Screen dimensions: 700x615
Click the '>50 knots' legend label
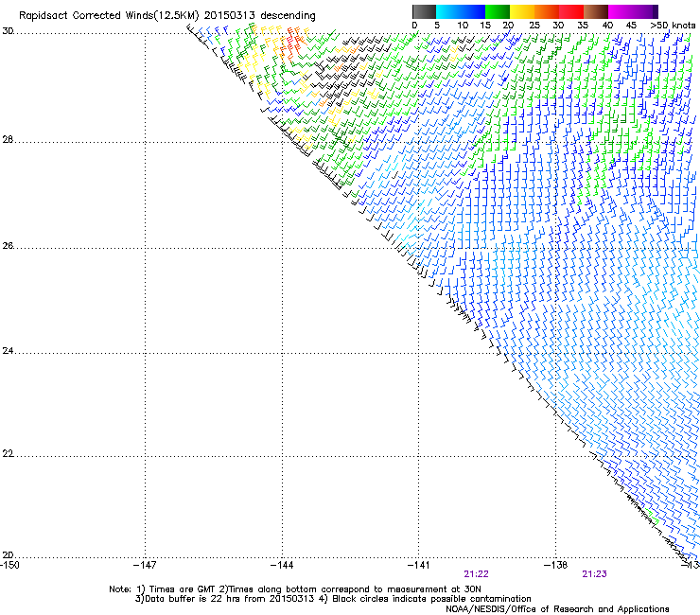click(x=673, y=26)
